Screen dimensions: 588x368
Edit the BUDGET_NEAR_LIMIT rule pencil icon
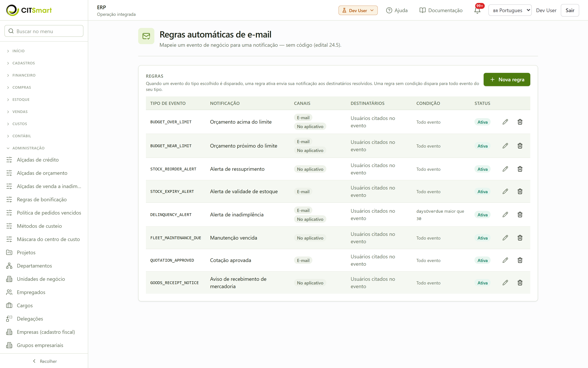click(x=505, y=146)
